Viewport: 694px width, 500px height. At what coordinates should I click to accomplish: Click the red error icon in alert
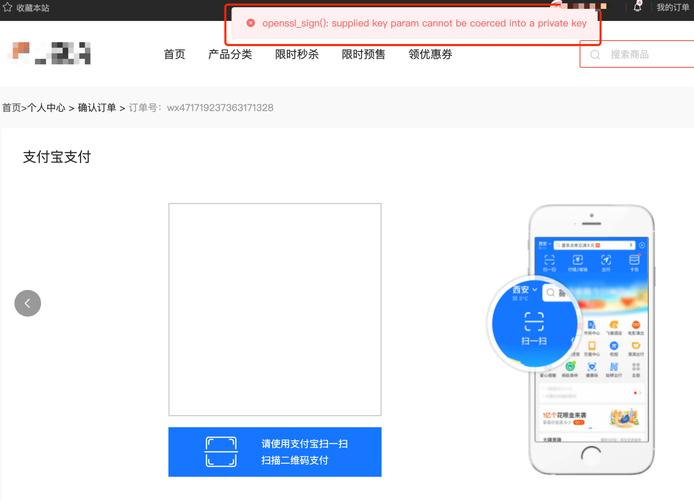[x=251, y=23]
